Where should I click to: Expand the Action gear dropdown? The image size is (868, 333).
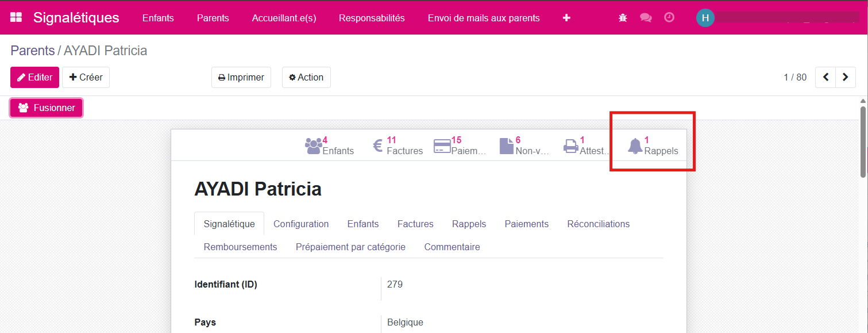[306, 77]
